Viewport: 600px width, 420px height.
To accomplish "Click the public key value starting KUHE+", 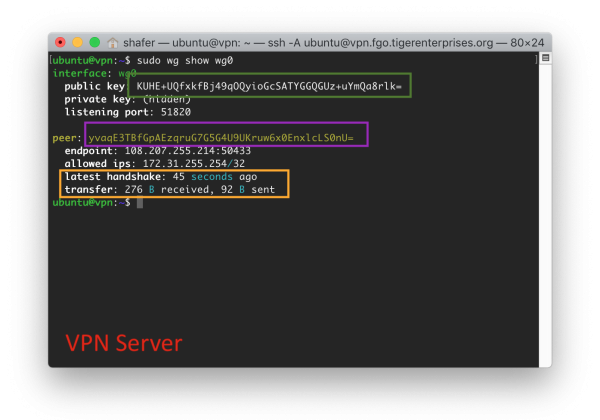I will click(269, 86).
